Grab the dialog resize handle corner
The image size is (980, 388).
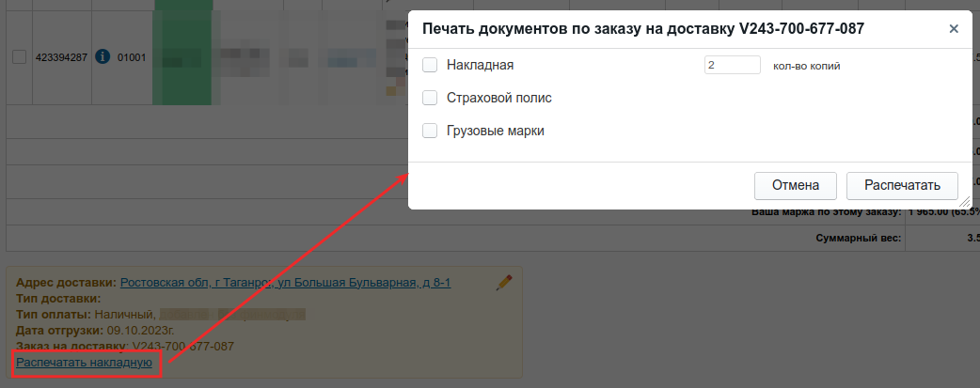(x=964, y=201)
